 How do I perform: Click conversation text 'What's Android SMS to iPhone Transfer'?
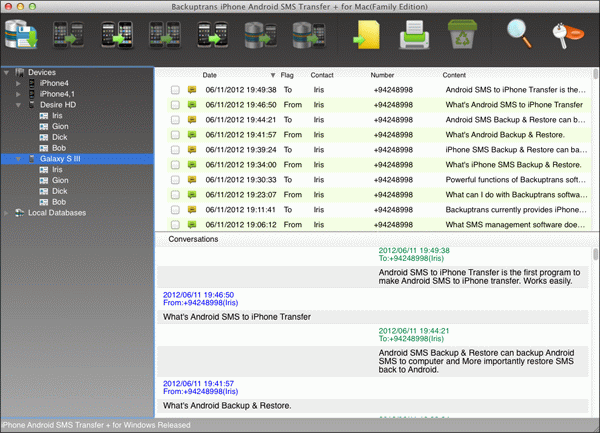[237, 317]
